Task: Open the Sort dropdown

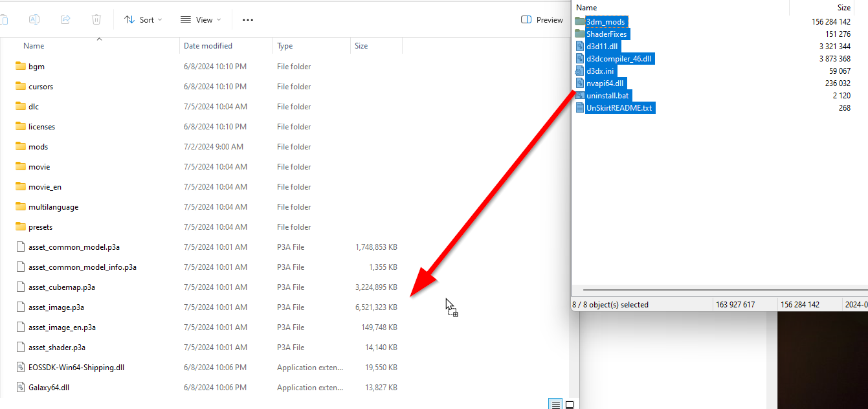Action: click(143, 20)
